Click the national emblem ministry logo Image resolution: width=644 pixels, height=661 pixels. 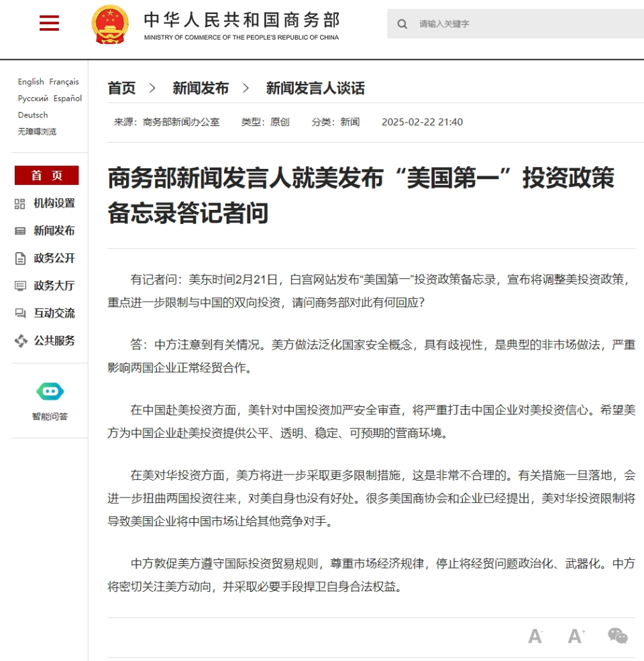pyautogui.click(x=109, y=23)
